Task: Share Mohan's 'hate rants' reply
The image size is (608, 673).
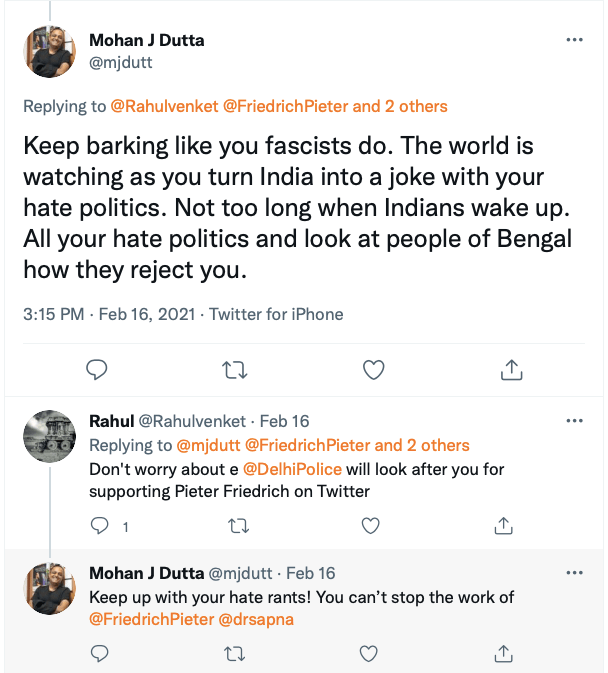Action: coord(505,652)
